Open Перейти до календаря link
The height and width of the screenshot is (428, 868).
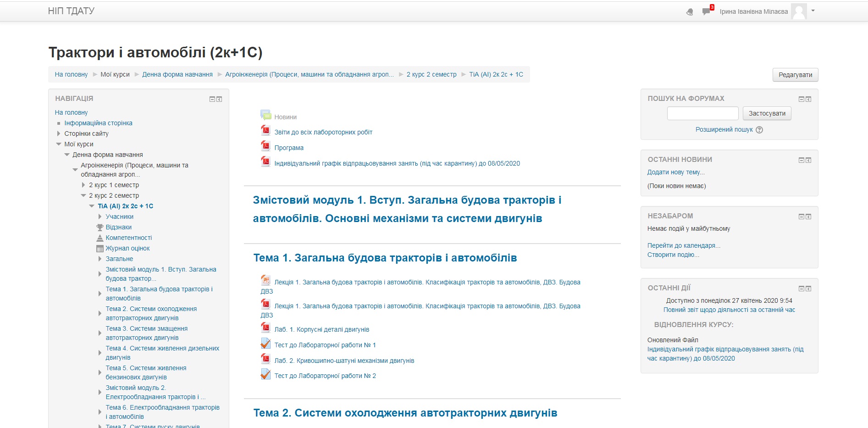684,245
